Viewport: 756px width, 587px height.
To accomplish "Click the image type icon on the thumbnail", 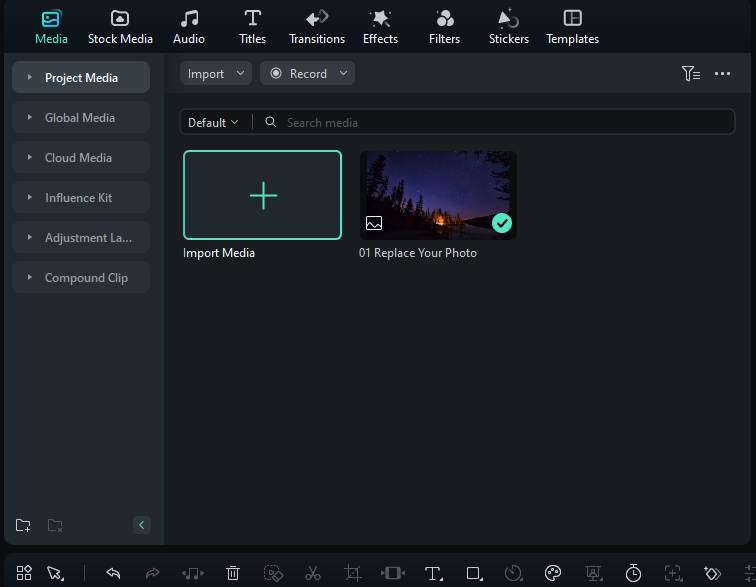I will click(374, 223).
